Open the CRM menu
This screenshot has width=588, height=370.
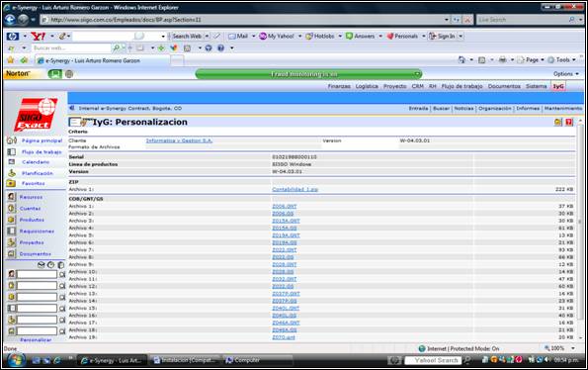417,86
